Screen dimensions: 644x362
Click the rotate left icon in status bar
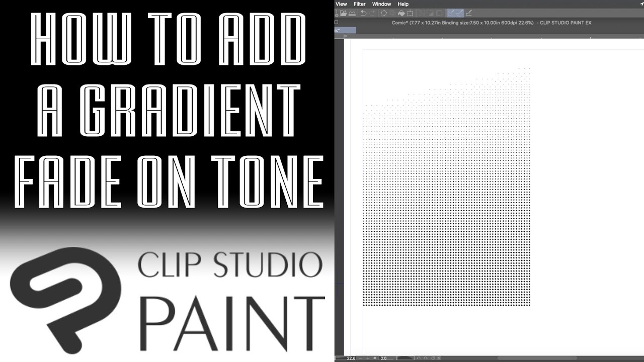pyautogui.click(x=418, y=358)
